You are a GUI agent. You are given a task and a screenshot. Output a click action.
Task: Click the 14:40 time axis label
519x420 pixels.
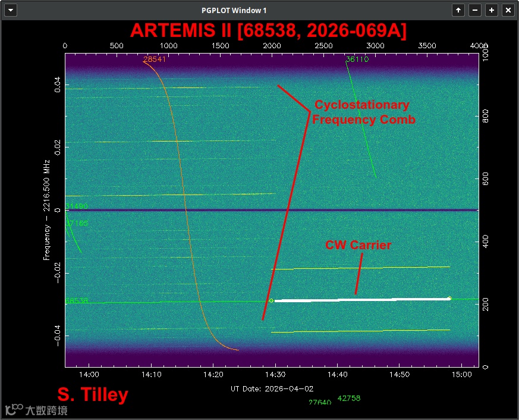pos(337,374)
